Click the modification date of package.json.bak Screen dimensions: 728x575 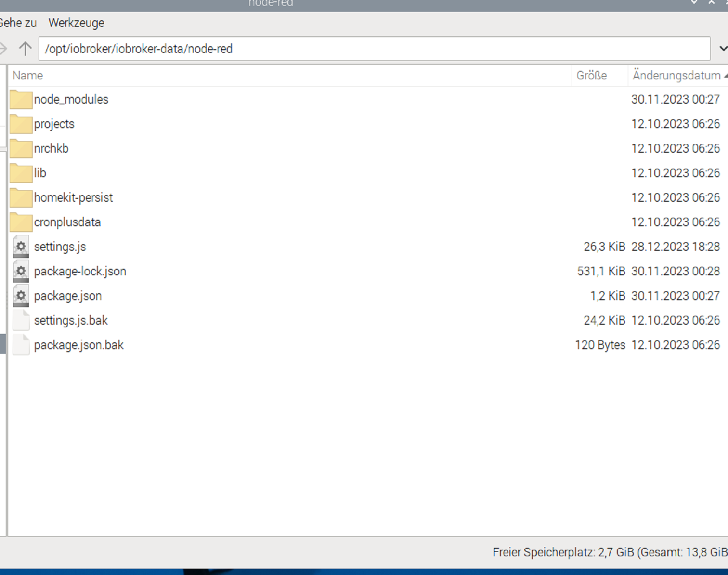coord(676,345)
